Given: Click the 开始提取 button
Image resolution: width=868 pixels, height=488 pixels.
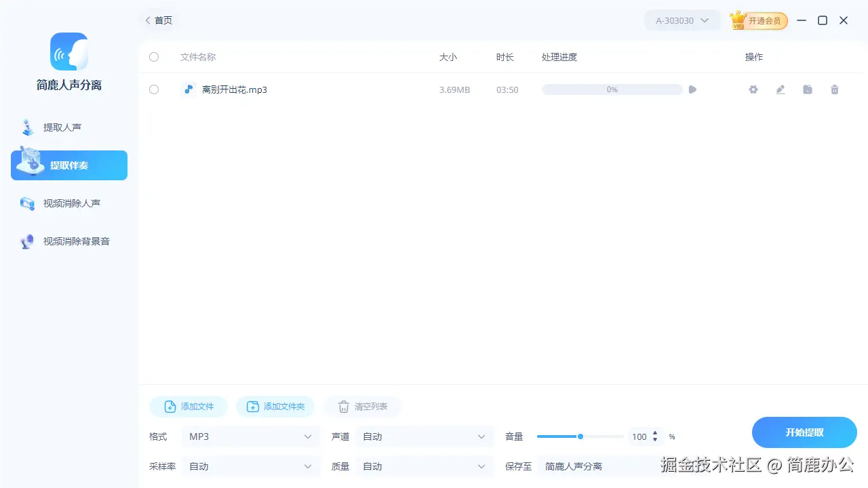Looking at the screenshot, I should (804, 432).
